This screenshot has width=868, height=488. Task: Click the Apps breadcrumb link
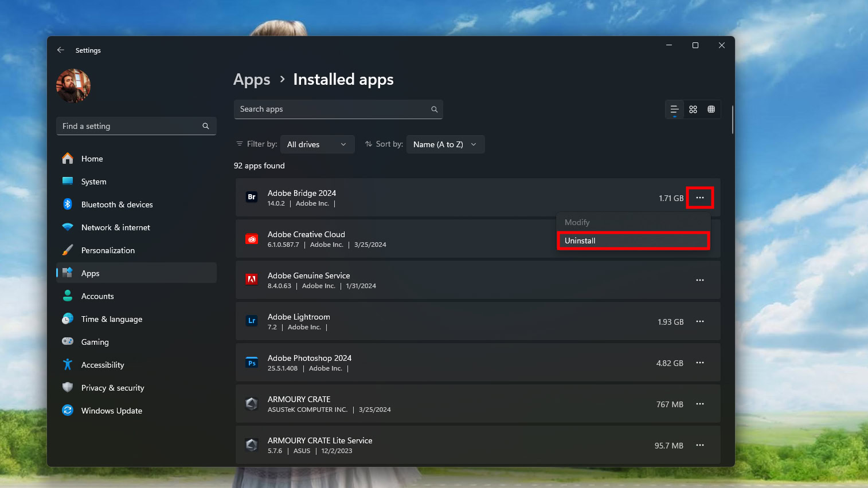click(x=252, y=80)
